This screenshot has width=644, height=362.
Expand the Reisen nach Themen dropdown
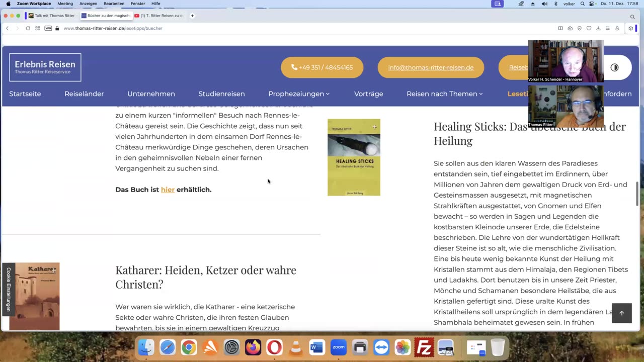coord(444,94)
